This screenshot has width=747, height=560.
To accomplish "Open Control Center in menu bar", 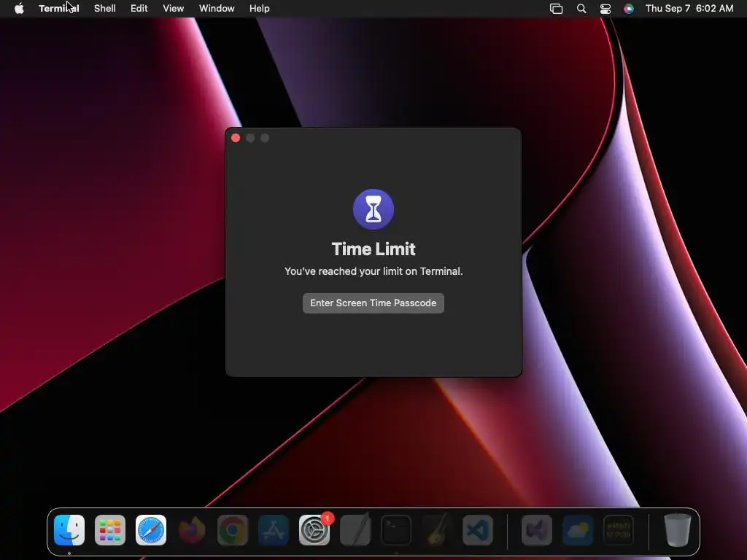I will click(605, 9).
